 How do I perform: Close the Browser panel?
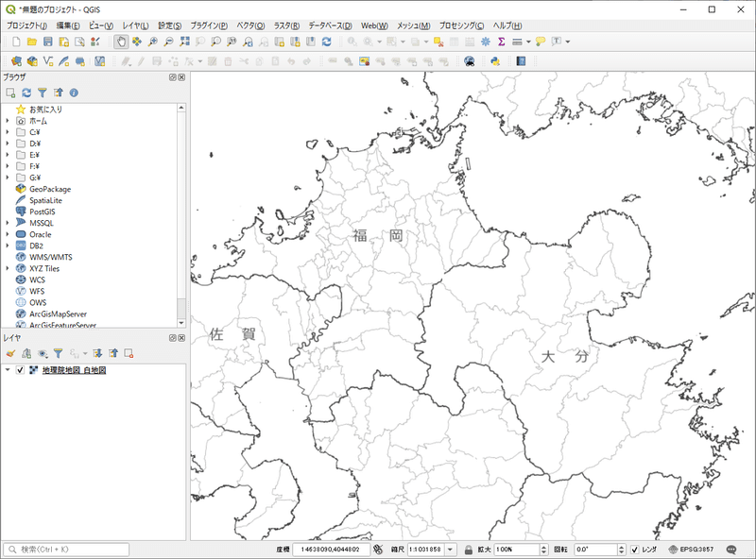181,77
